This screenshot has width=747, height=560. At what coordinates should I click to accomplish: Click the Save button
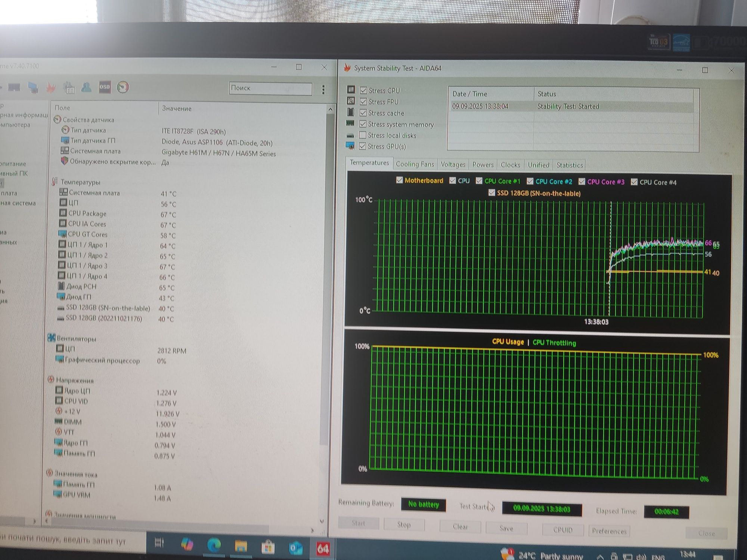(506, 528)
